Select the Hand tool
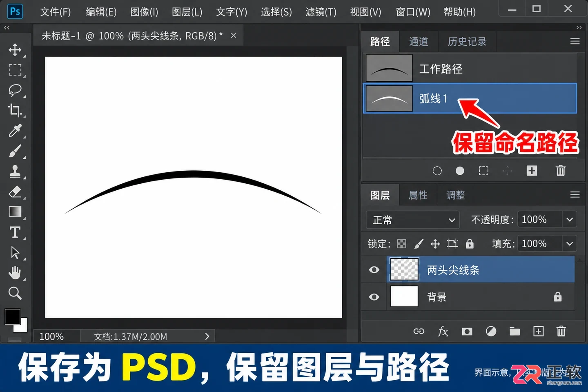 click(x=15, y=273)
